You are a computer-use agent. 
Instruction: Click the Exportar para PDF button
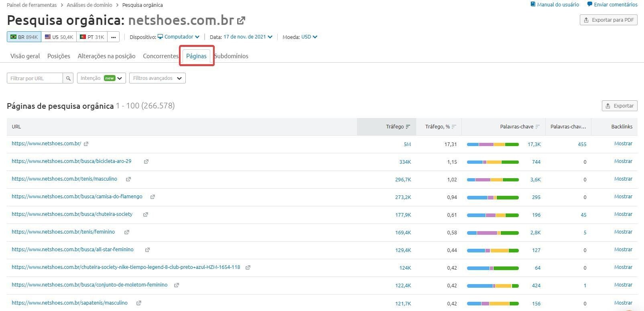pyautogui.click(x=608, y=20)
